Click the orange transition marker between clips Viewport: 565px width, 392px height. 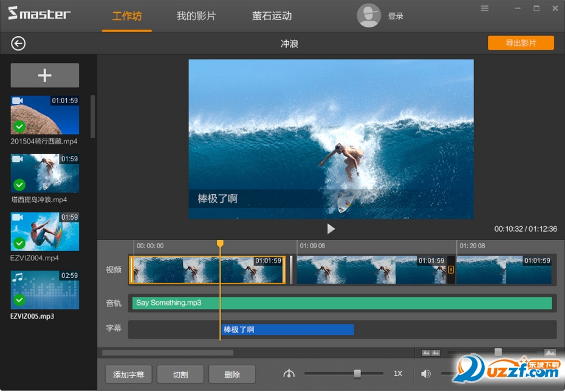[x=451, y=270]
